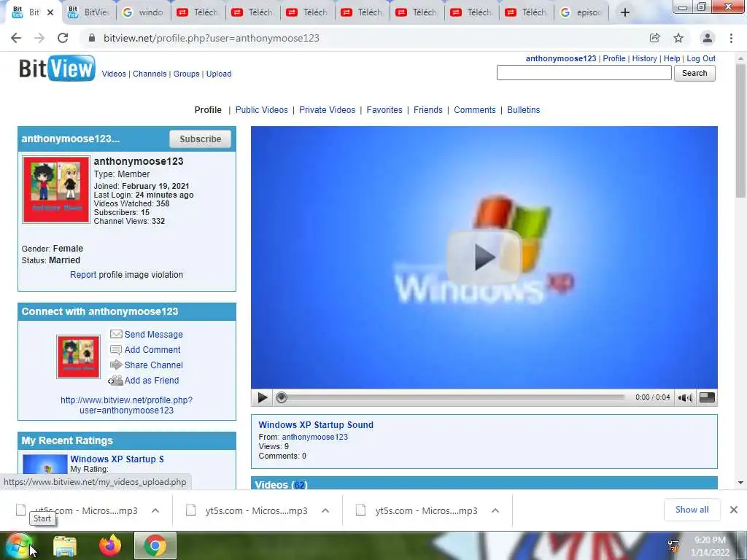Toggle fullscreen on the video player
Screen dimensions: 747x560
[x=707, y=397]
